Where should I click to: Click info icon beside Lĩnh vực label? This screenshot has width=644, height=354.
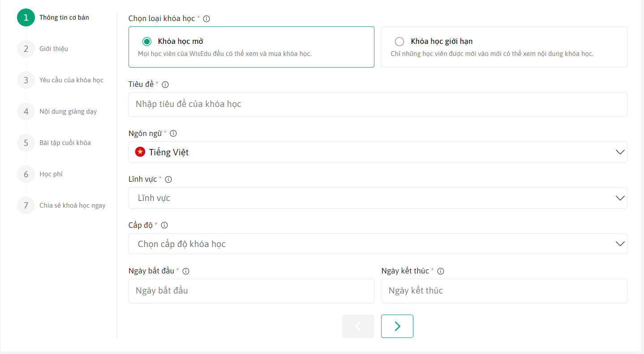point(168,179)
